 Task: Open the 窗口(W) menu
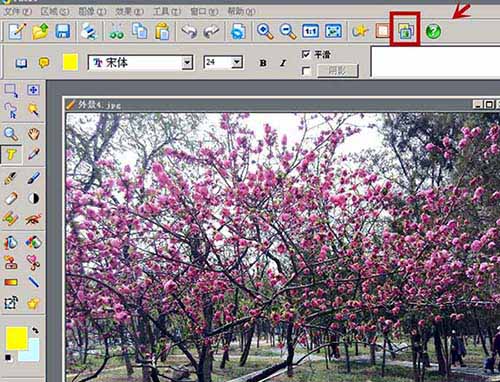pos(204,12)
